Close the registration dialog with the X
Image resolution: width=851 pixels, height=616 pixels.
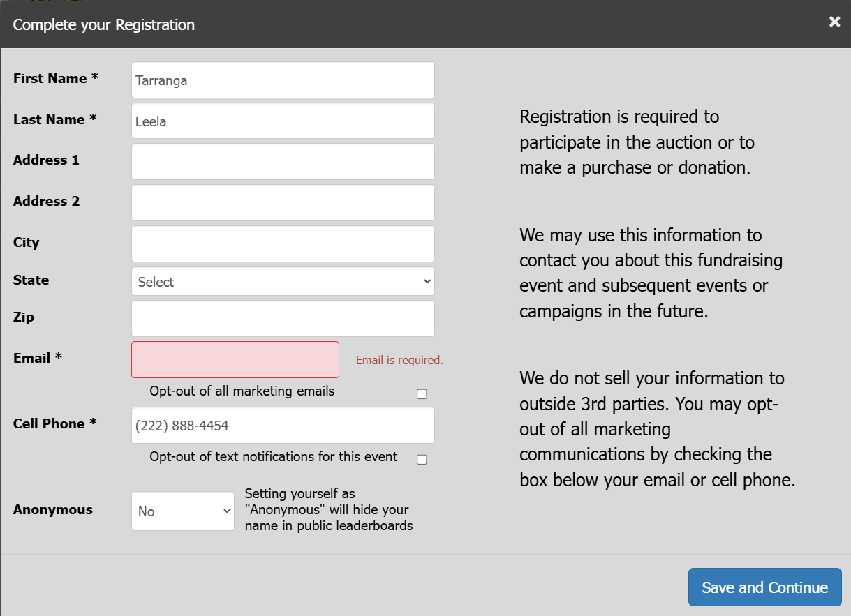point(834,22)
